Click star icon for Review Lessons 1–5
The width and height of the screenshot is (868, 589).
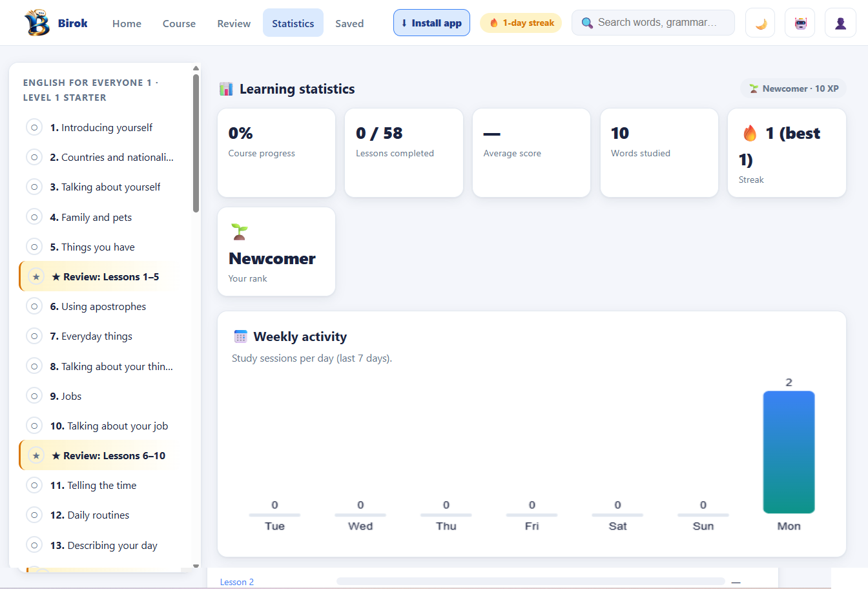36,277
